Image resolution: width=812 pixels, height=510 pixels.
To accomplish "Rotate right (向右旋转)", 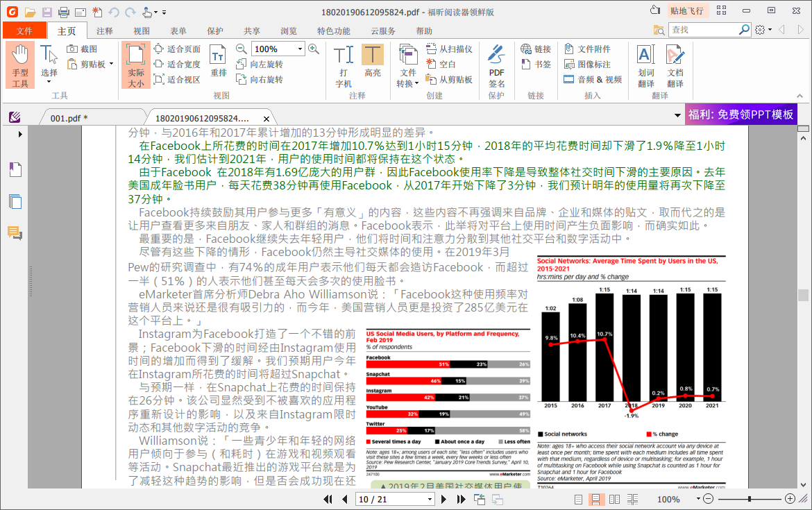I will point(260,79).
